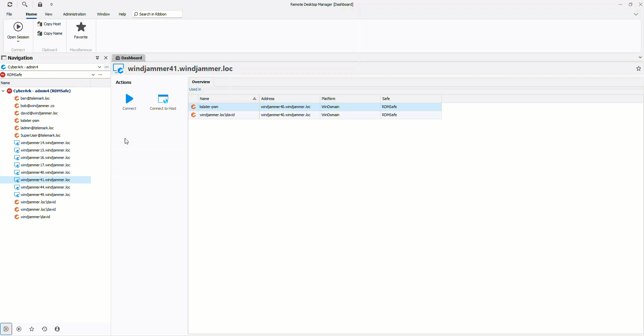The height and width of the screenshot is (336, 644).
Task: Click the Favorite star in ribbon
Action: (81, 27)
